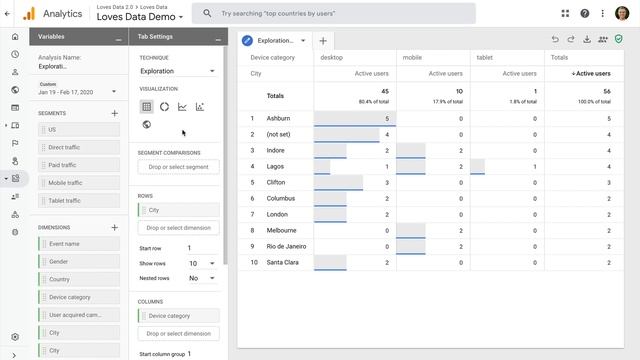640x360 pixels.
Task: Open the flag Conversions icon in sidebar
Action: 15,143
